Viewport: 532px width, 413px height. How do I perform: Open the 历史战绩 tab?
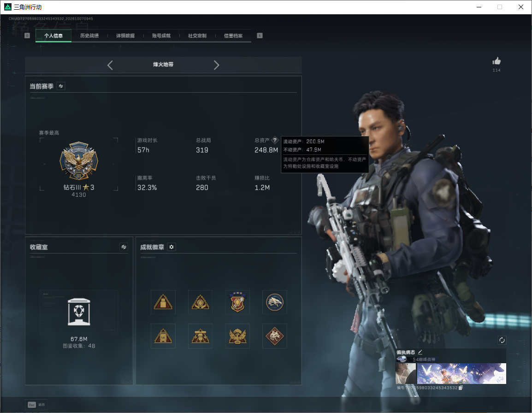coord(89,35)
